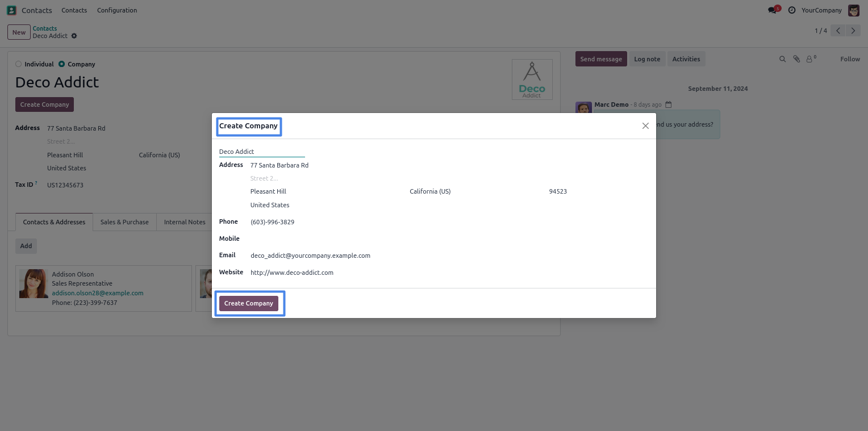Click the Create Company button in dialog footer
Image resolution: width=868 pixels, height=431 pixels.
pyautogui.click(x=249, y=303)
